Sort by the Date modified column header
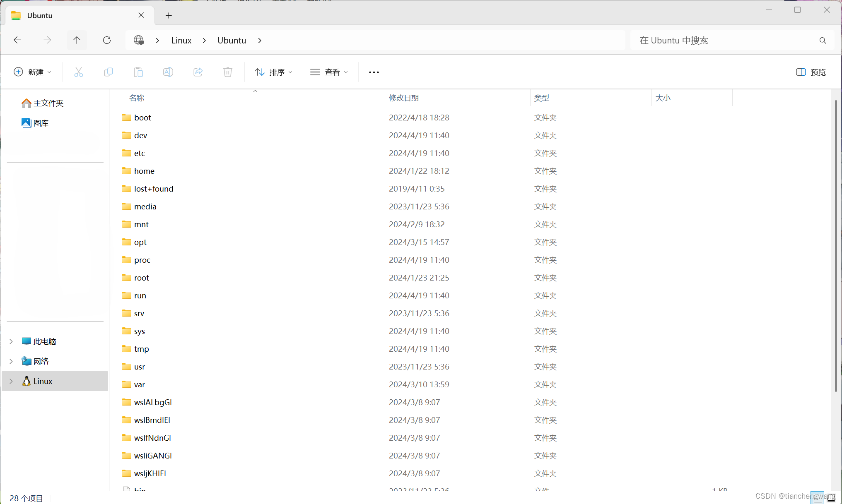The width and height of the screenshot is (842, 504). tap(404, 98)
